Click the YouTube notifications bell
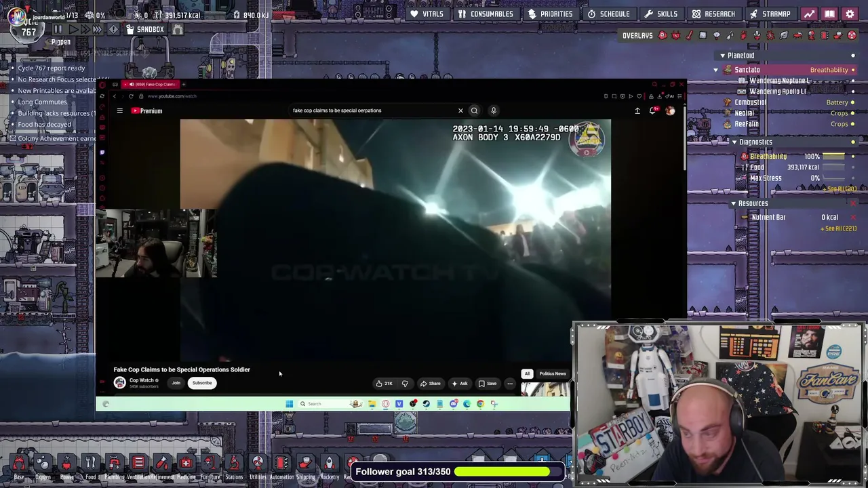 point(652,110)
